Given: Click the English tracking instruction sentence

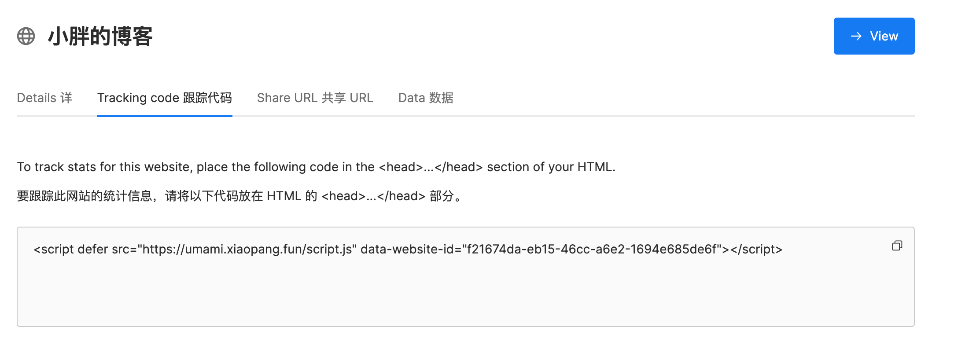Looking at the screenshot, I should point(316,167).
